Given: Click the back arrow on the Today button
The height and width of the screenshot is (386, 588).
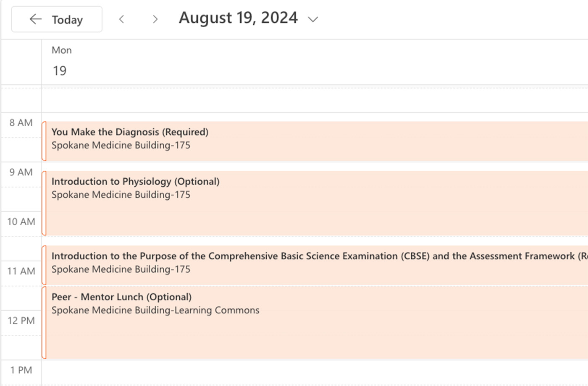Looking at the screenshot, I should (36, 19).
